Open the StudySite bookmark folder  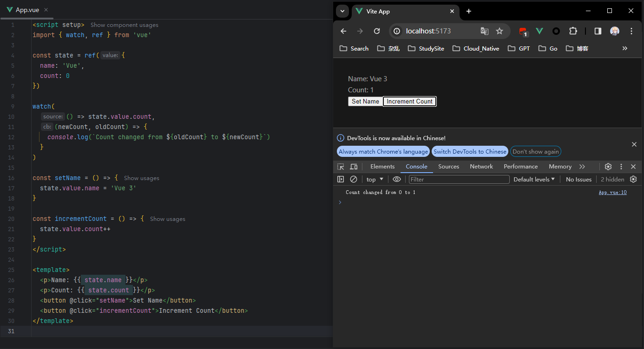pyautogui.click(x=426, y=48)
